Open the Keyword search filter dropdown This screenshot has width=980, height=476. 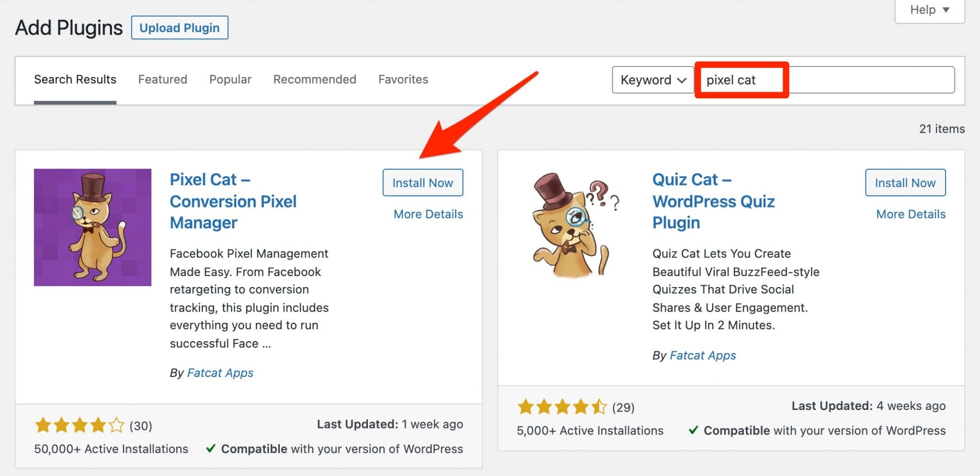pyautogui.click(x=652, y=79)
